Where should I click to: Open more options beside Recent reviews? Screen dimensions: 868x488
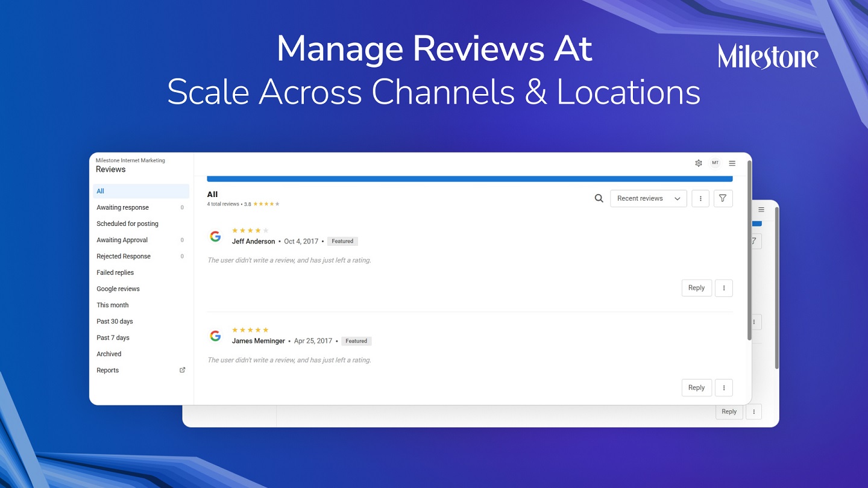(x=700, y=198)
